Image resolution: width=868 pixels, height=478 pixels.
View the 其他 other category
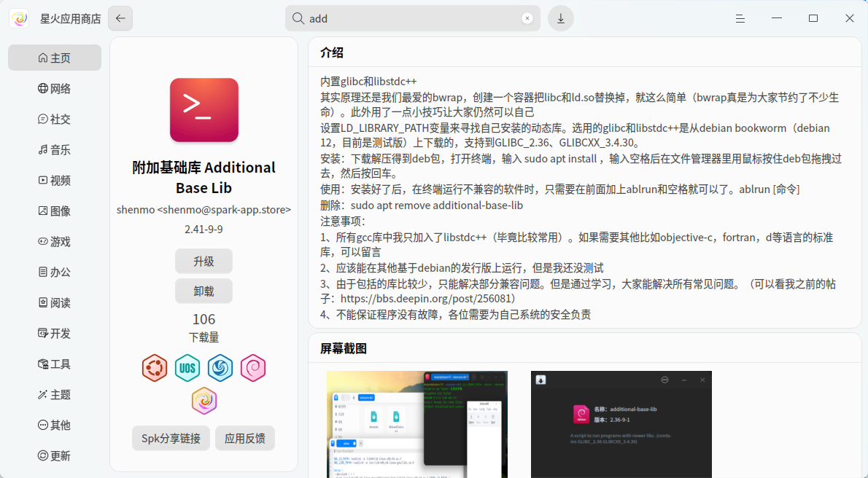click(x=55, y=425)
